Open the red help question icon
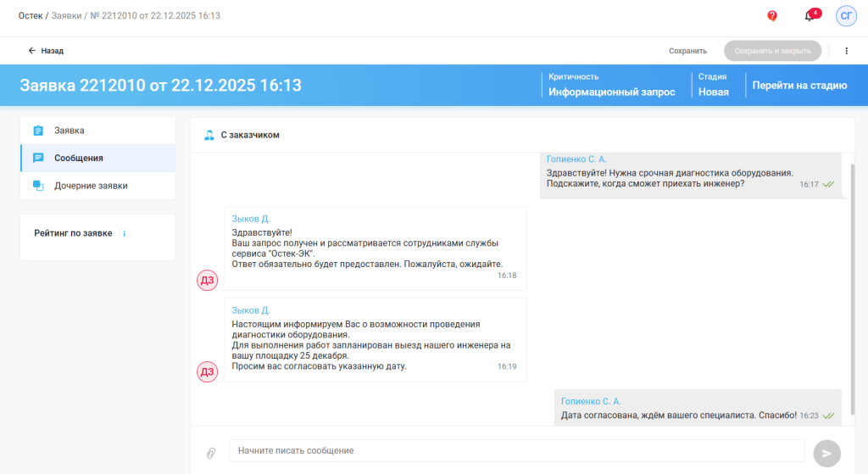Screen dimensions: 868x474 point(772,16)
